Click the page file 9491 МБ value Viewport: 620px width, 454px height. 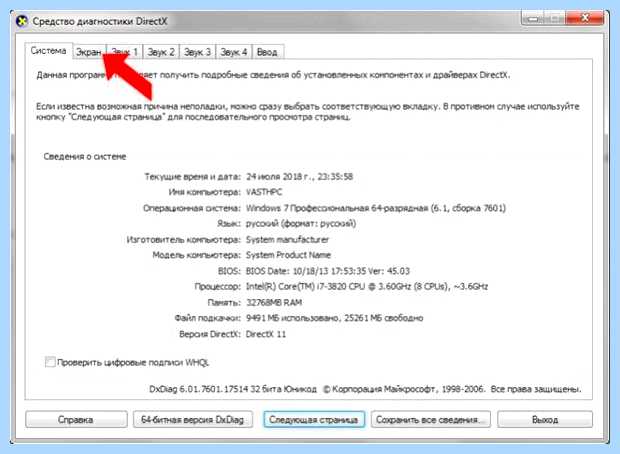[335, 318]
